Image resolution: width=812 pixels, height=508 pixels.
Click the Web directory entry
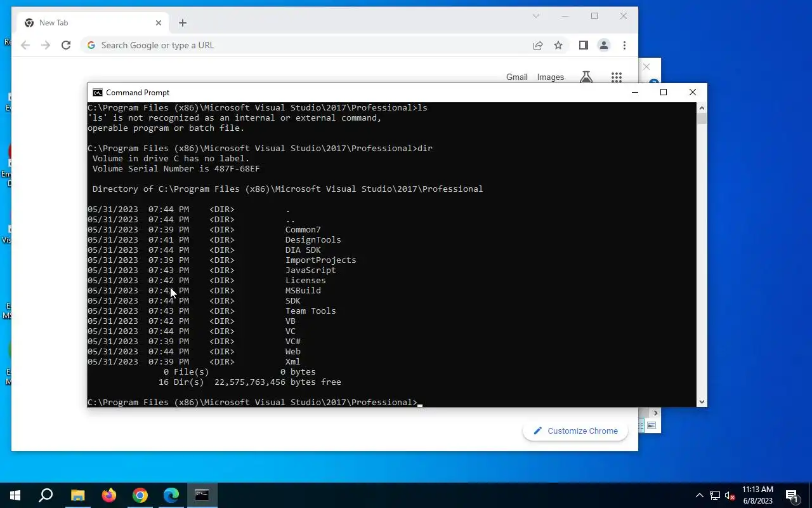[293, 351]
